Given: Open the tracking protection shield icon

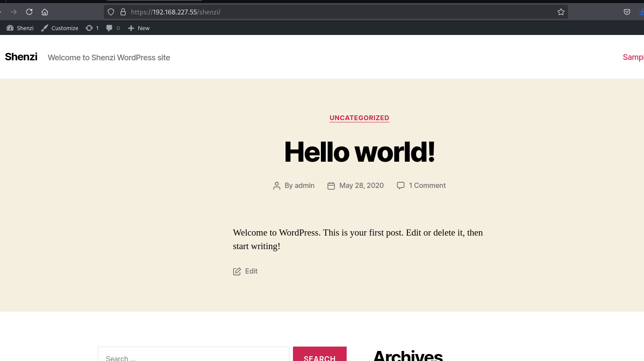Looking at the screenshot, I should (x=111, y=12).
